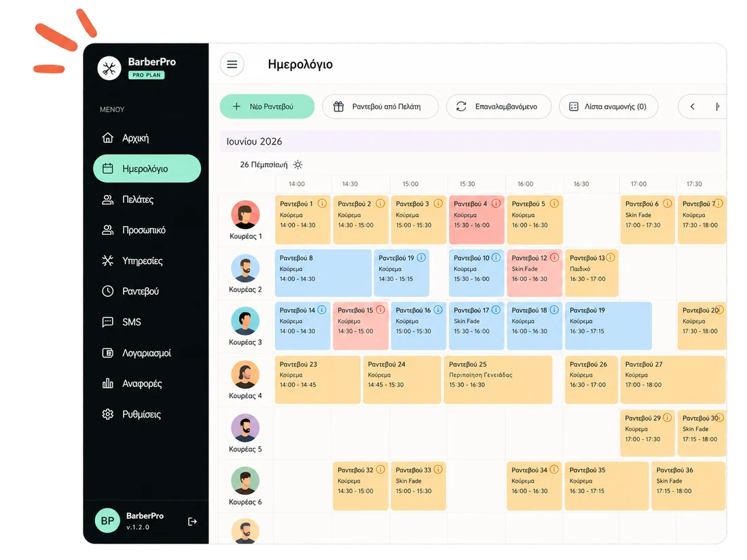Click the sun icon beside the date 26
747x560 pixels.
tap(297, 165)
